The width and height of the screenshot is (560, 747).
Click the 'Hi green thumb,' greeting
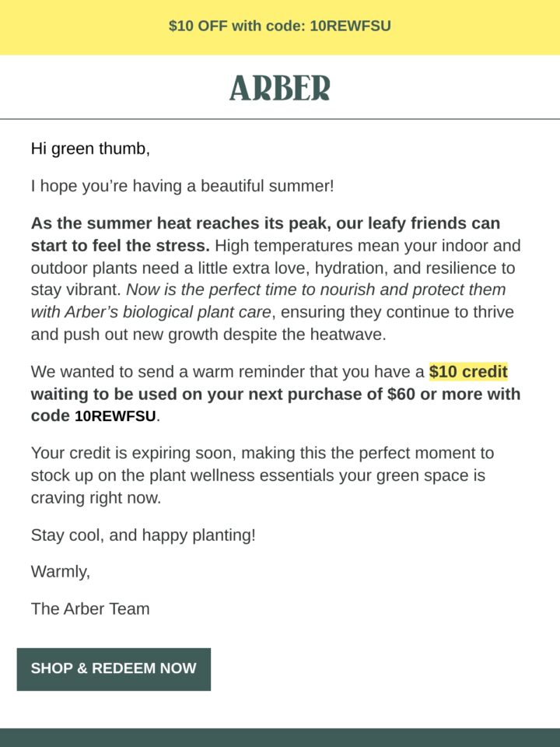(x=90, y=149)
